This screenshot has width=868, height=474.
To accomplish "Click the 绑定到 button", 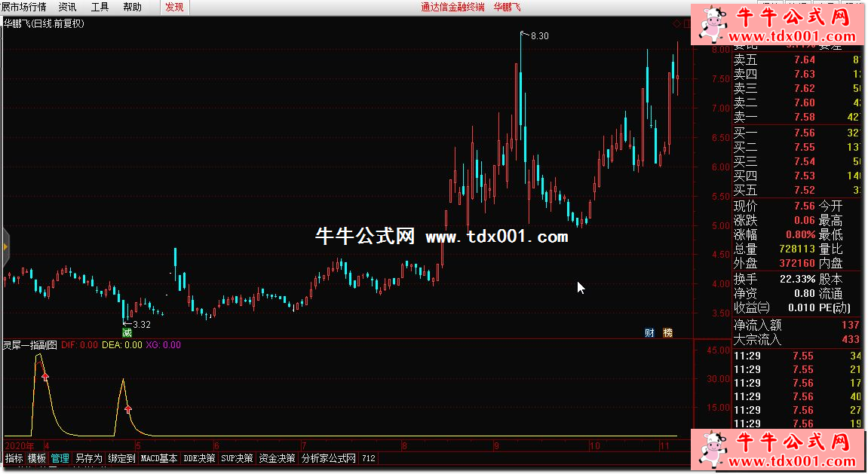I will click(121, 458).
